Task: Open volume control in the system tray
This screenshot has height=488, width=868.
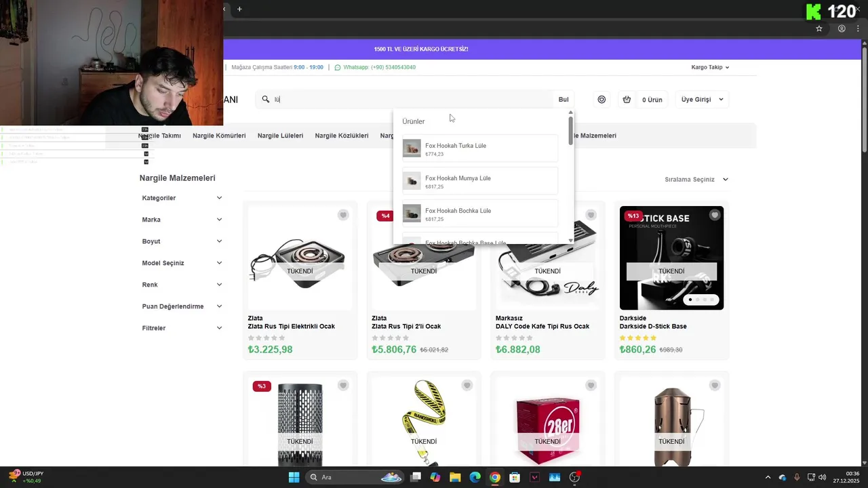Action: 823,477
